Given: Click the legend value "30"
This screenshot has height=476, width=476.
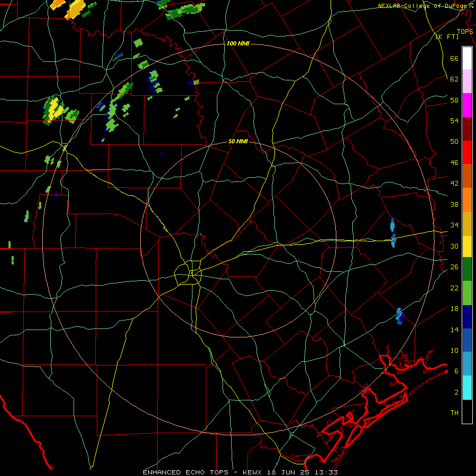Looking at the screenshot, I should click(454, 246).
